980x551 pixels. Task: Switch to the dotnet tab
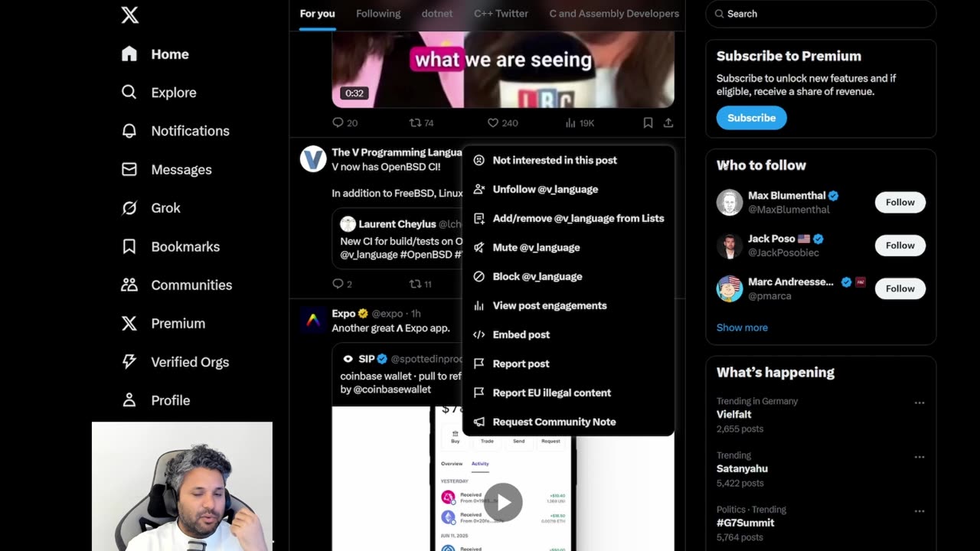tap(437, 14)
